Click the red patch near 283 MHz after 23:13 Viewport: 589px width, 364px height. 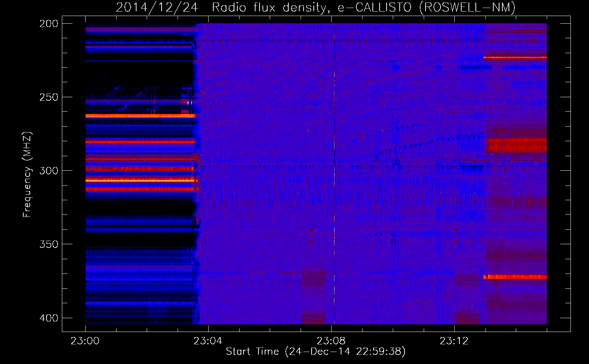click(x=517, y=146)
